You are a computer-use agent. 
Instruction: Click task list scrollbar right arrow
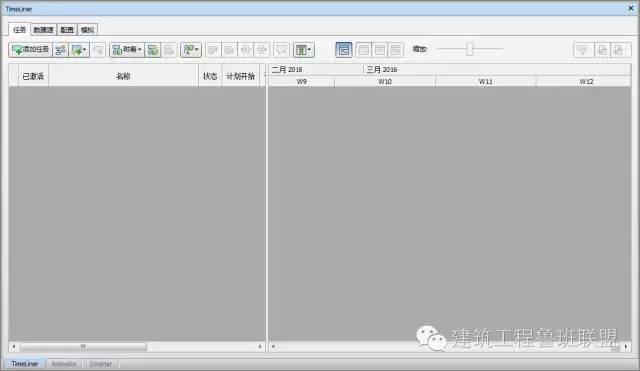click(260, 347)
